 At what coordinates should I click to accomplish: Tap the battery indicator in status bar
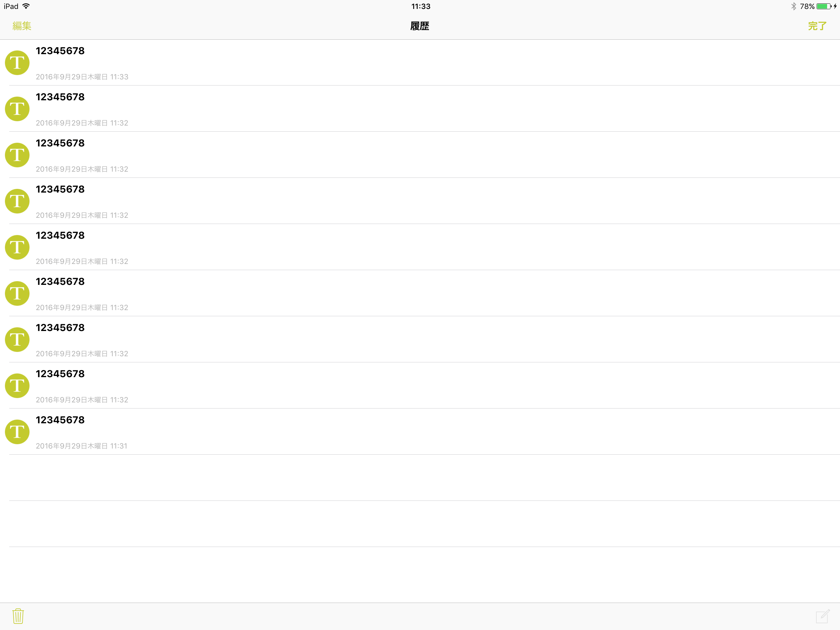pos(824,6)
